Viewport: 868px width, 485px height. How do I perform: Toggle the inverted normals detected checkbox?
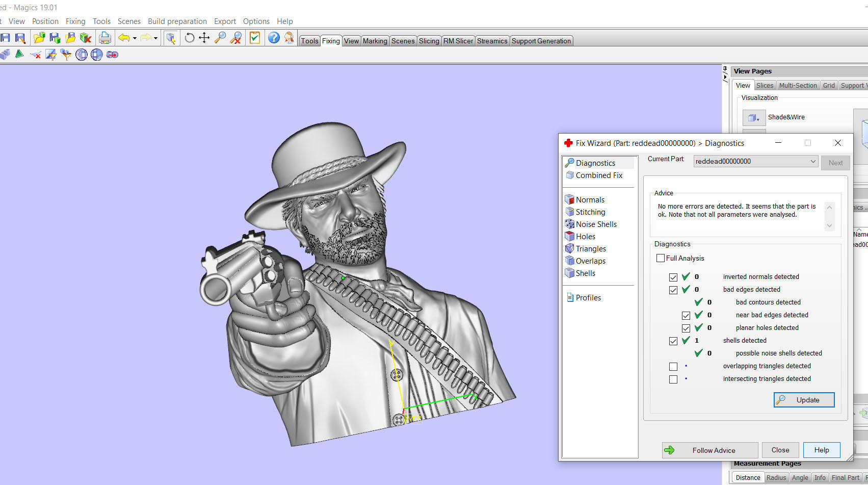click(673, 277)
